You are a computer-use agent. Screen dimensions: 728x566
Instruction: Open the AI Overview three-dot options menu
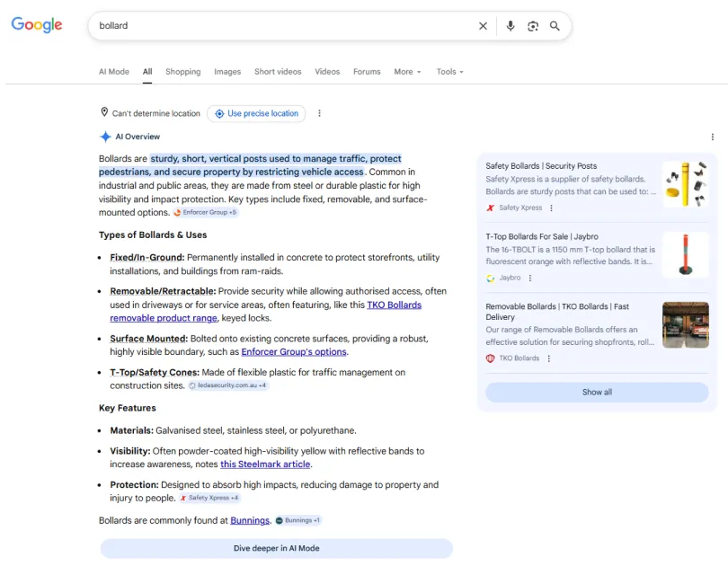712,137
